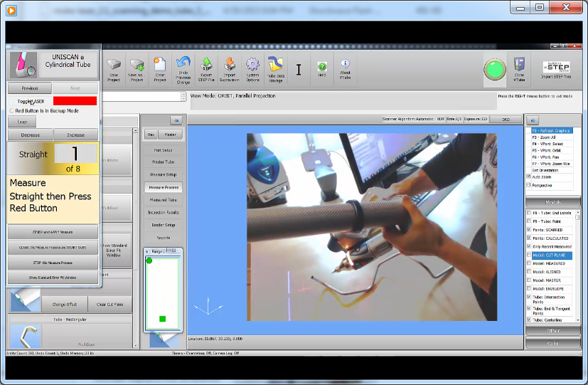
Task: Click FINISH and APPLY Measure button
Action: (53, 232)
